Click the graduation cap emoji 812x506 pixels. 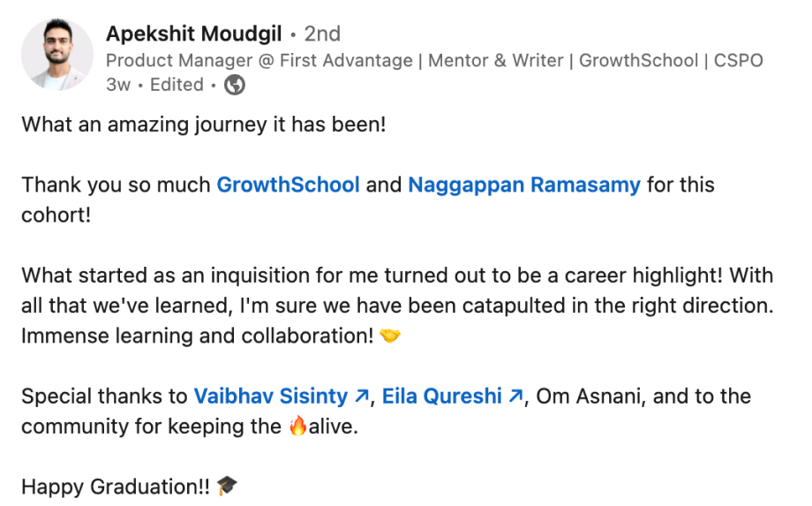228,487
